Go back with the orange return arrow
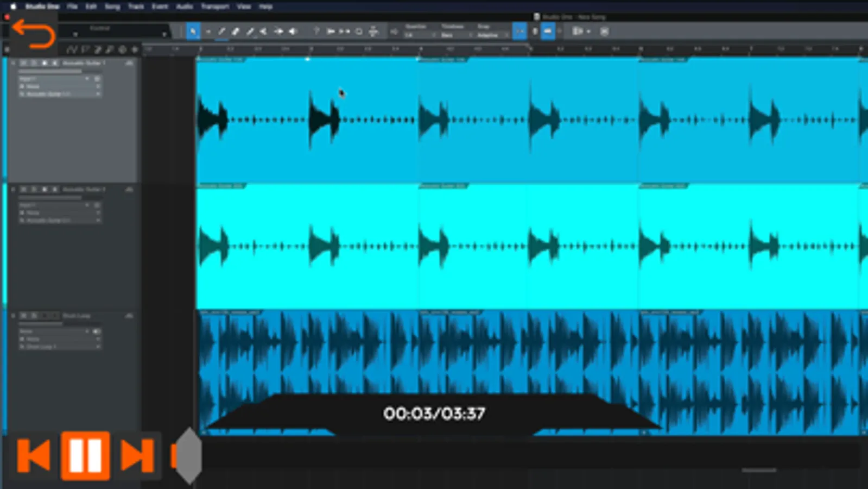The height and width of the screenshot is (489, 868). point(33,34)
